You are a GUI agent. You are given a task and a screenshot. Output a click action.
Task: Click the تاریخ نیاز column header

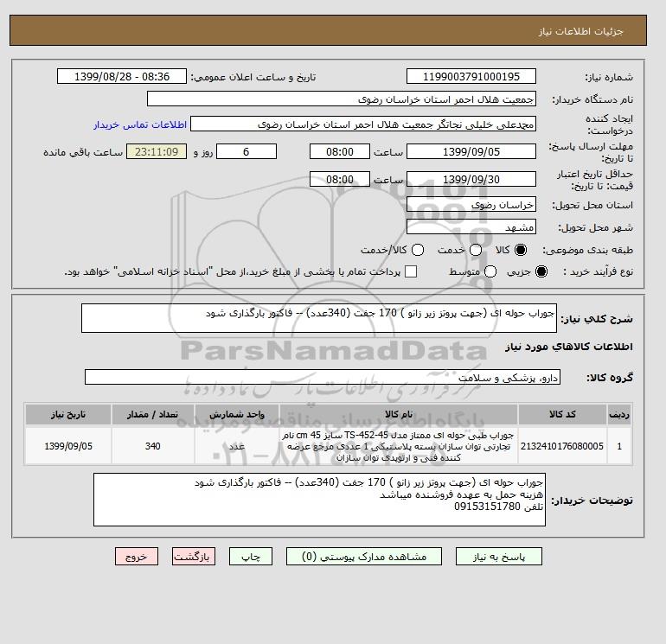coord(68,414)
